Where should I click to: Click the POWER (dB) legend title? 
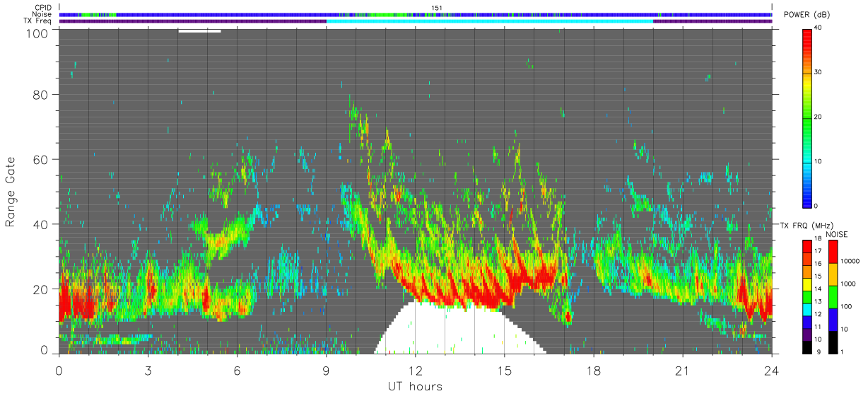tap(807, 15)
